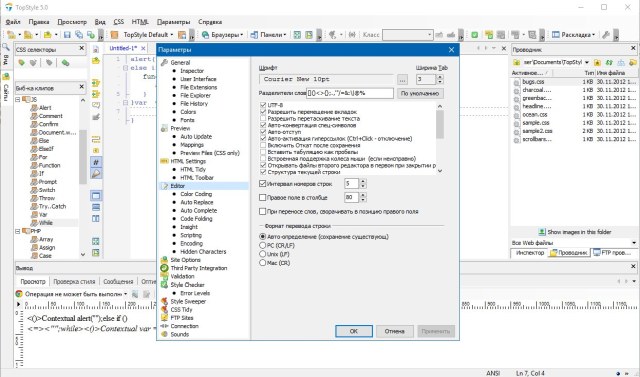640x377 pixels.
Task: Click the По умолчанию button
Action: pos(420,93)
